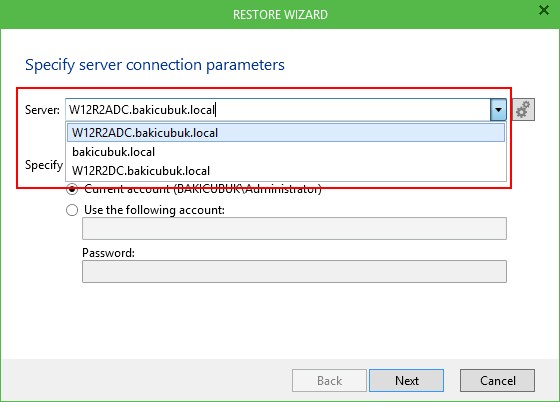Close the Restore Wizard window

544,10
